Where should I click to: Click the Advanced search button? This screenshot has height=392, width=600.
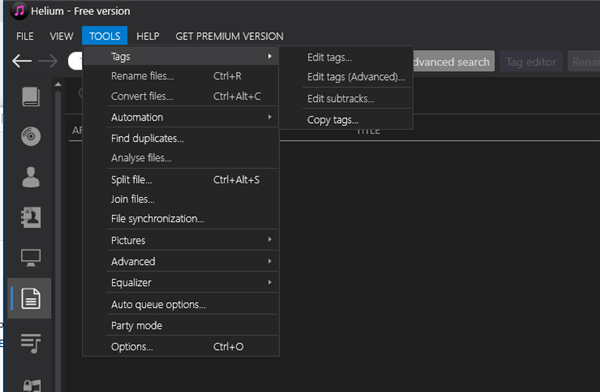[x=452, y=62]
